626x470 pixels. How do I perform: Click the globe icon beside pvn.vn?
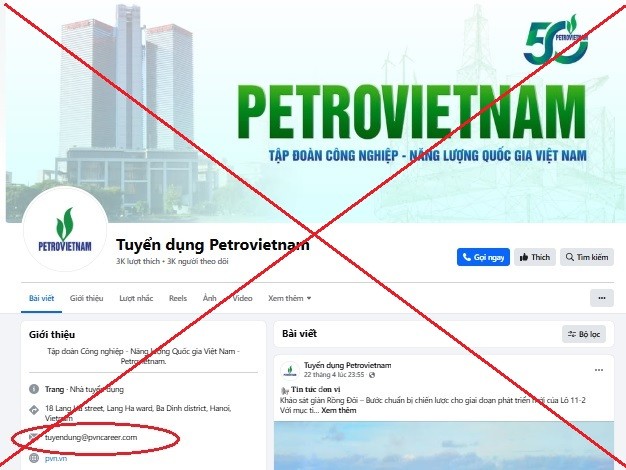tap(34, 458)
